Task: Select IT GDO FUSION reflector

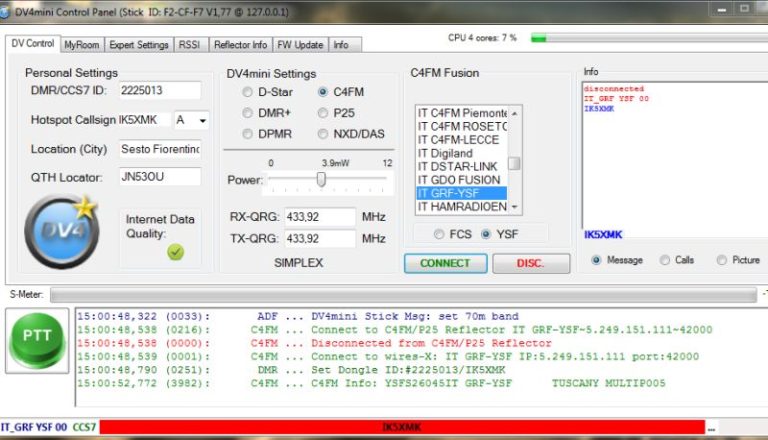Action: (x=462, y=180)
